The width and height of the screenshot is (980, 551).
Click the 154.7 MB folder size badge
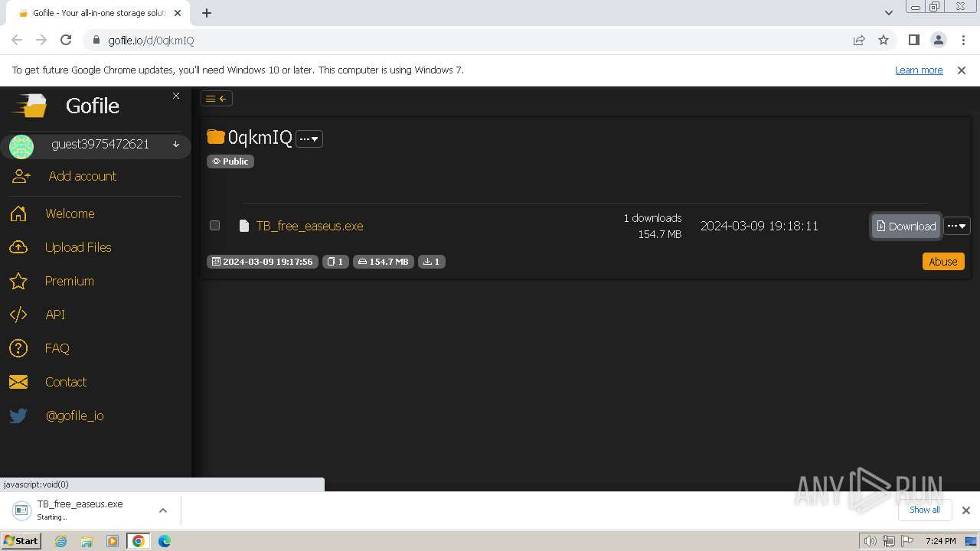click(384, 262)
